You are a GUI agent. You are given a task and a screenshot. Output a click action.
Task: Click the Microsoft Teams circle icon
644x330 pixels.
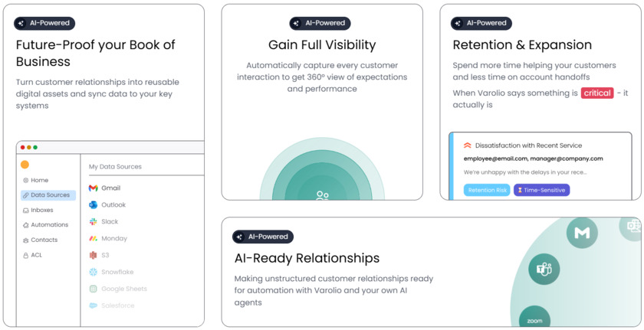[x=544, y=269]
